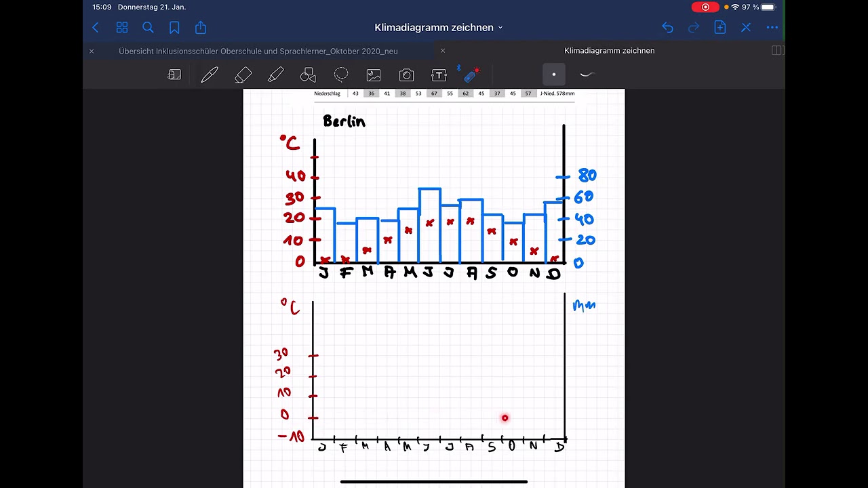Click the red -10 label on lower chart
The height and width of the screenshot is (488, 868).
click(292, 436)
